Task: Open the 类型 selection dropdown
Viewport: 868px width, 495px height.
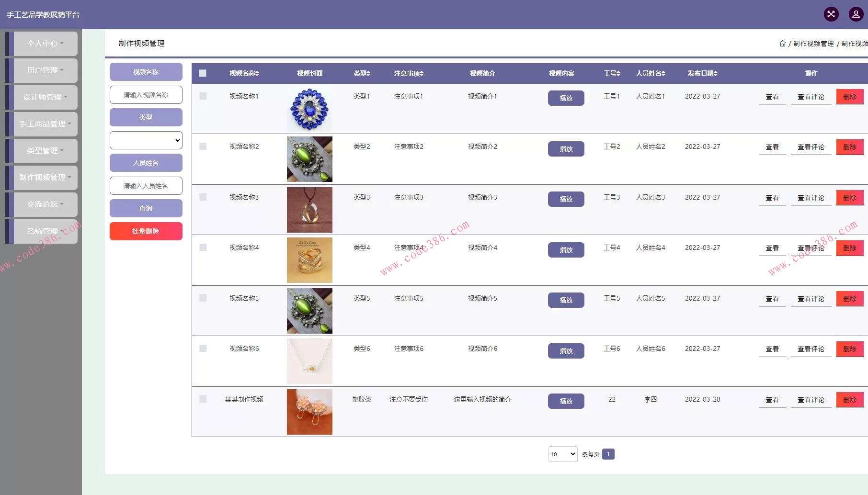Action: (146, 140)
